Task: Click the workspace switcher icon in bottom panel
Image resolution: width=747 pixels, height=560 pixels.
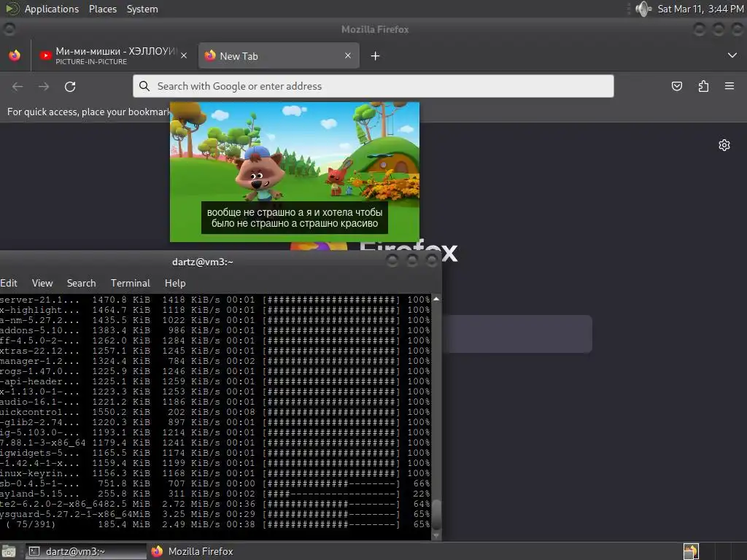Action: point(691,551)
